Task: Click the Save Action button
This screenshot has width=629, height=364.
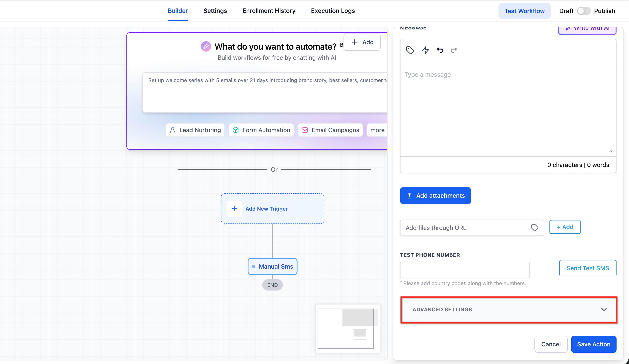Action: pyautogui.click(x=593, y=344)
